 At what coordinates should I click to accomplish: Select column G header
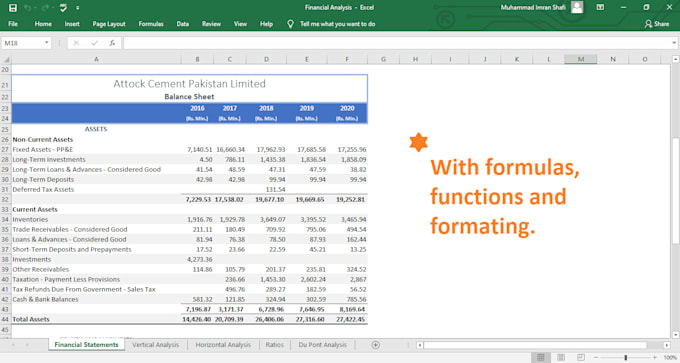[383, 59]
